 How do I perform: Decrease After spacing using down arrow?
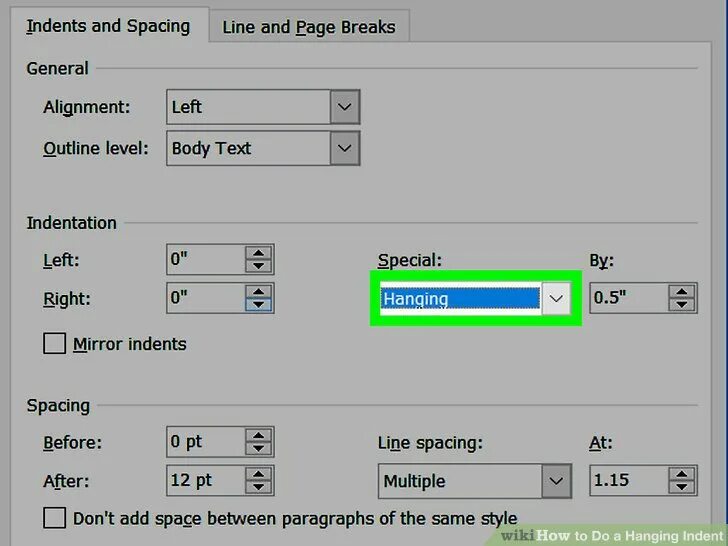pyautogui.click(x=259, y=487)
